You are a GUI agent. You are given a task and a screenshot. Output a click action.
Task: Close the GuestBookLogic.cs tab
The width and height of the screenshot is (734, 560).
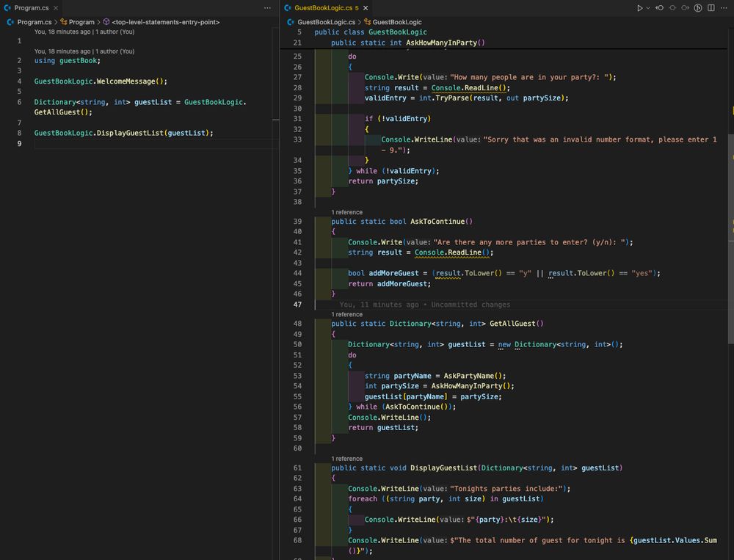(366, 8)
